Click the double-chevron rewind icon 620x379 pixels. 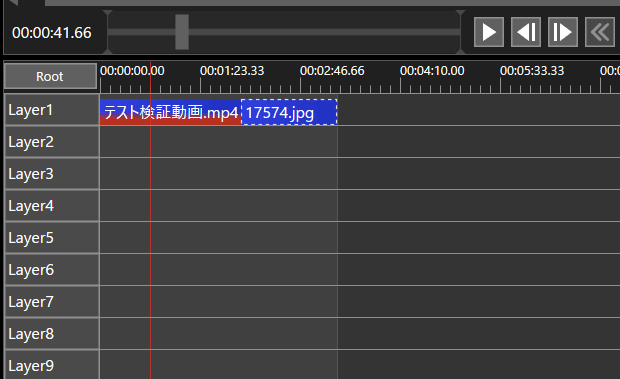[x=600, y=32]
